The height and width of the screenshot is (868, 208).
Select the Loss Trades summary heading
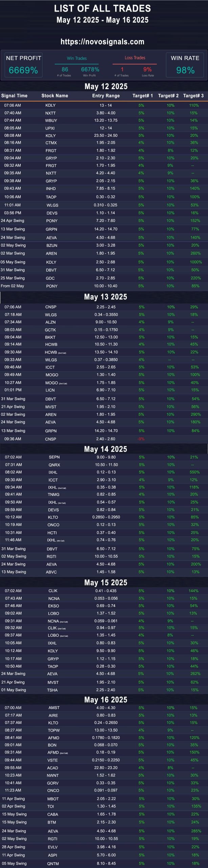click(x=135, y=58)
